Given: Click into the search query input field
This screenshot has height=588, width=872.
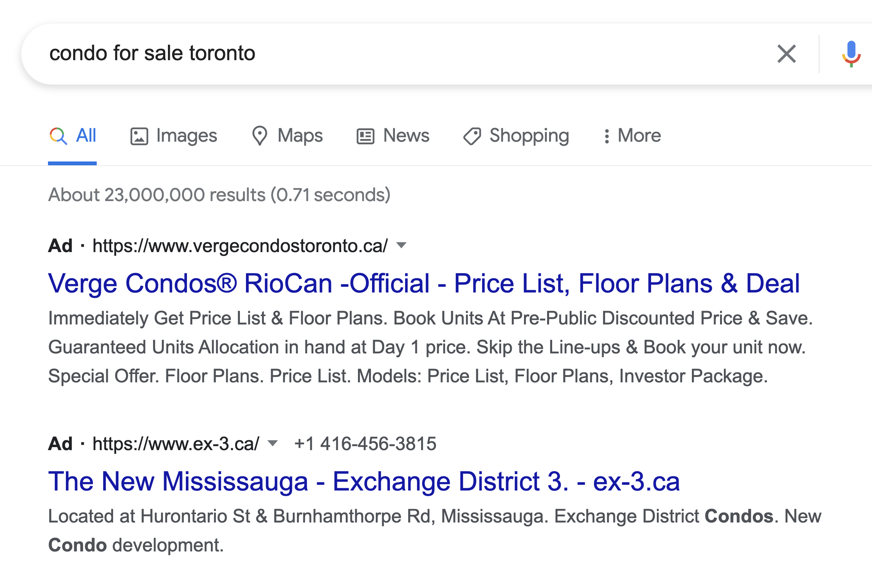Looking at the screenshot, I should click(381, 53).
